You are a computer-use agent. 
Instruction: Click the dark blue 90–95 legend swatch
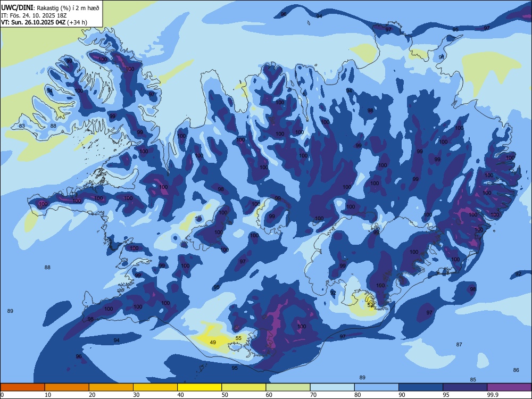(x=421, y=387)
